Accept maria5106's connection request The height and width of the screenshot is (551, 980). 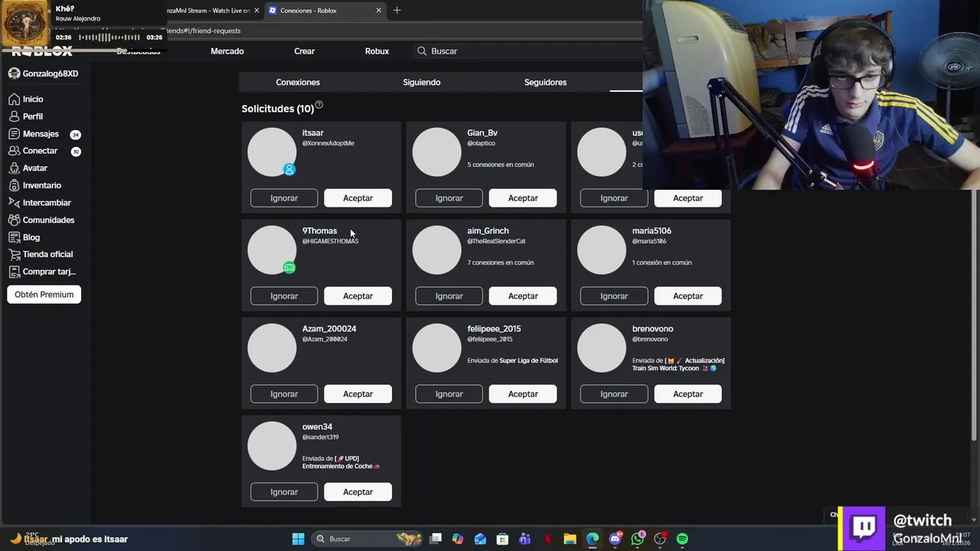point(688,296)
